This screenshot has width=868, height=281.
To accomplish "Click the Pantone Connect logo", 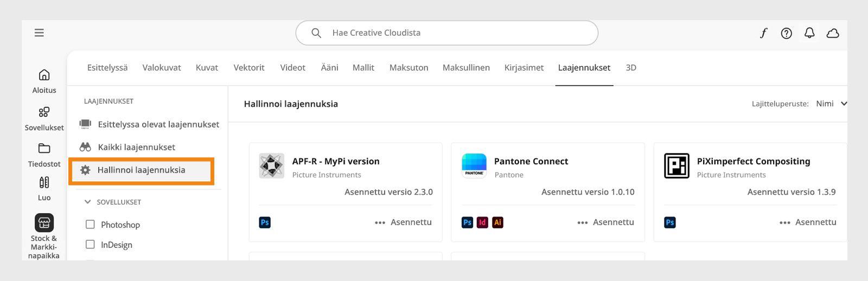I will [x=474, y=166].
